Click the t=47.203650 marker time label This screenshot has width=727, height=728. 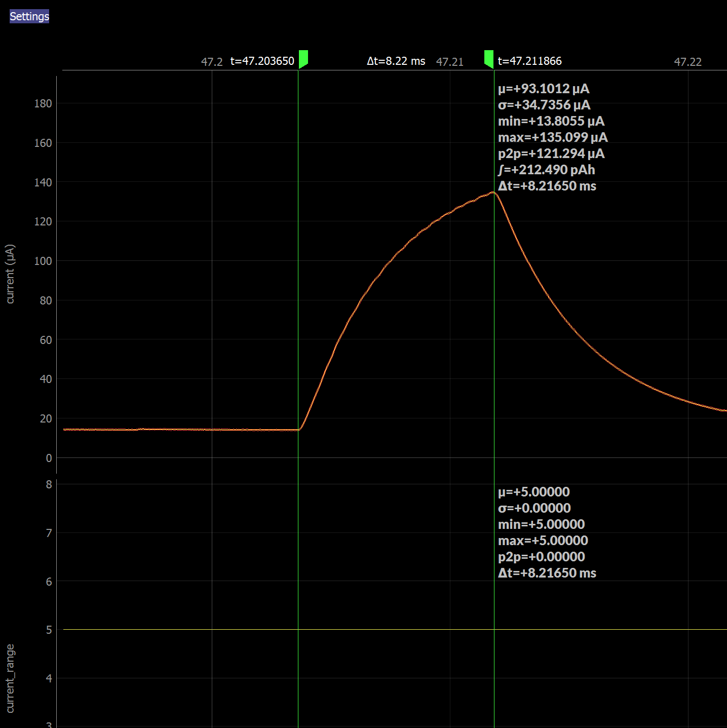[x=262, y=61]
